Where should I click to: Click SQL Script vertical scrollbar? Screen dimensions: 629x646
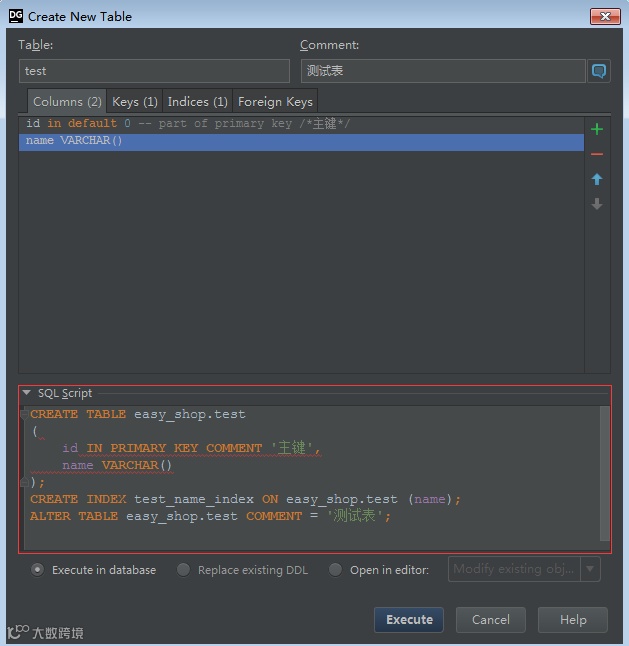click(604, 473)
